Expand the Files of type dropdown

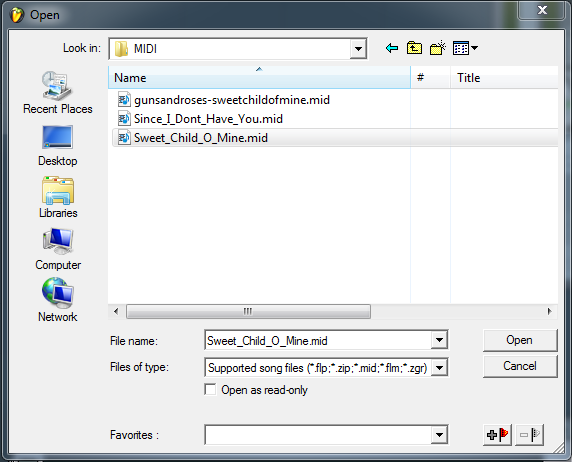pos(439,367)
